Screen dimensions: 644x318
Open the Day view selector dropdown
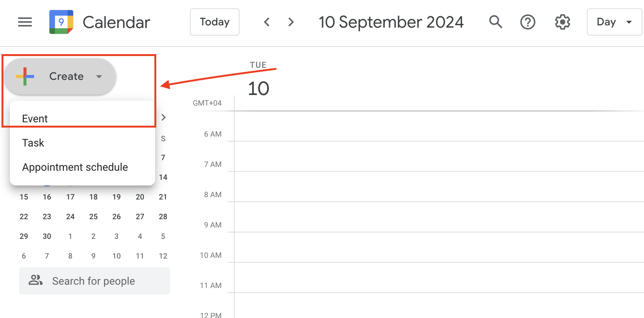[x=614, y=22]
